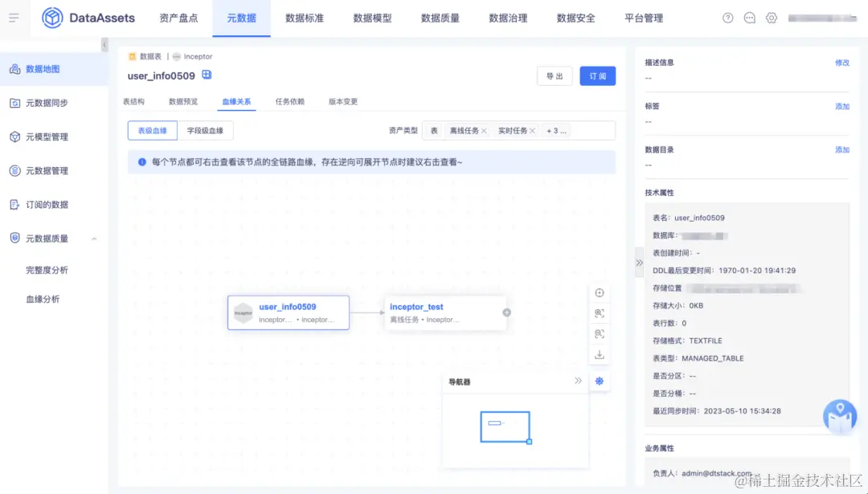Click the table icon beside user_info0509 title

[x=207, y=75]
